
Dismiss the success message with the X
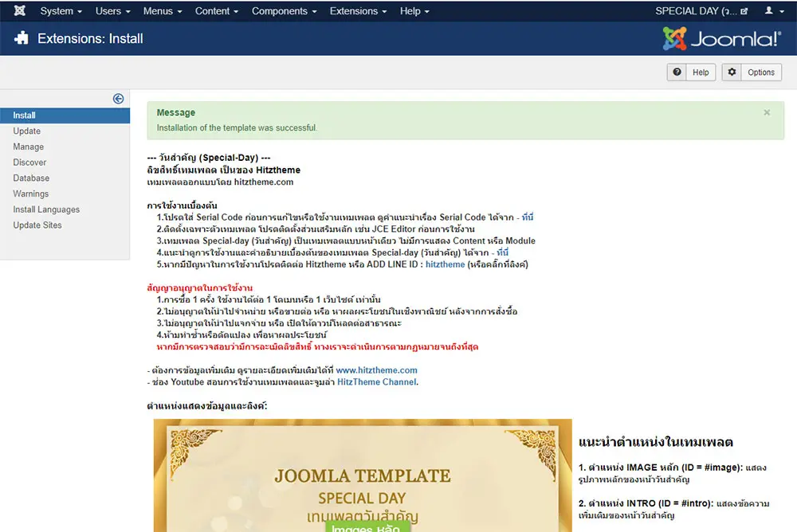coord(767,113)
